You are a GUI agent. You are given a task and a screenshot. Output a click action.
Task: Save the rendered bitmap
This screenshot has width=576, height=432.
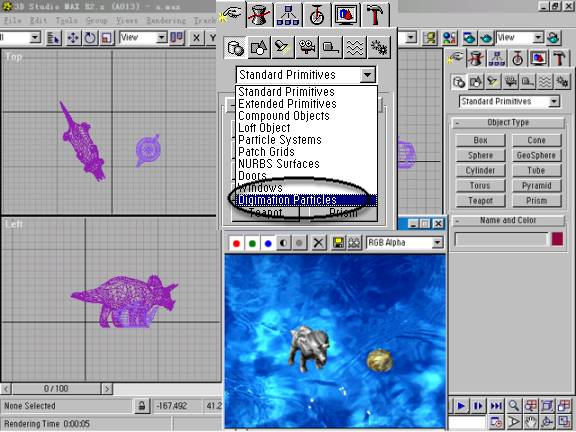coord(338,243)
